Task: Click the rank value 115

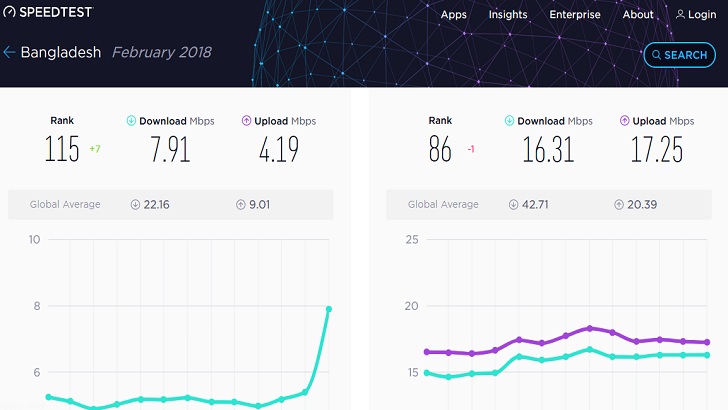Action: coord(62,149)
